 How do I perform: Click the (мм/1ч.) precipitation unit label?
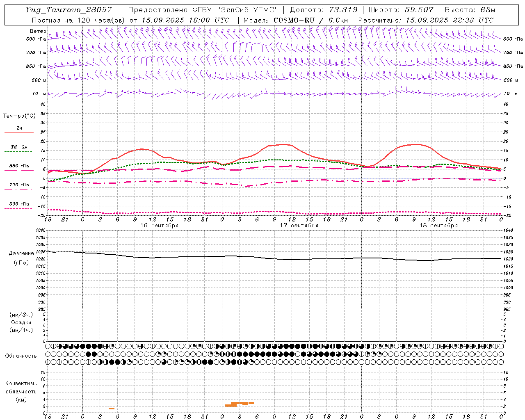coord(21,331)
